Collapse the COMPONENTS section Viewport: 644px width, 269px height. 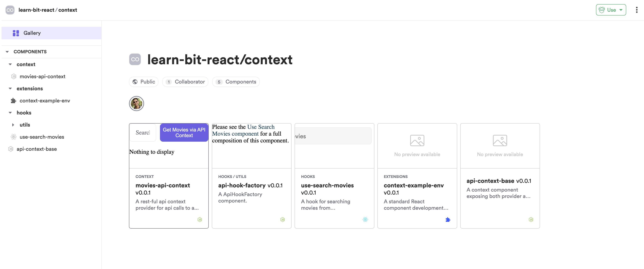(x=7, y=52)
